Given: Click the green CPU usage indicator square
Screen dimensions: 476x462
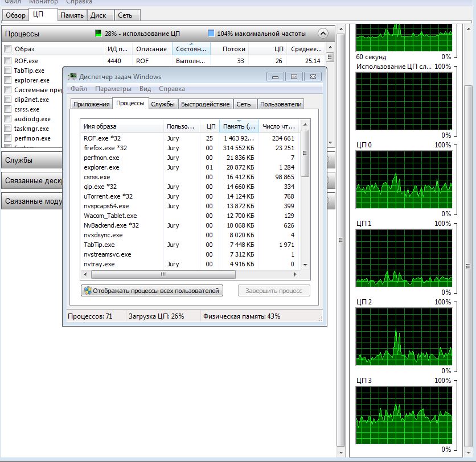Looking at the screenshot, I should [99, 34].
